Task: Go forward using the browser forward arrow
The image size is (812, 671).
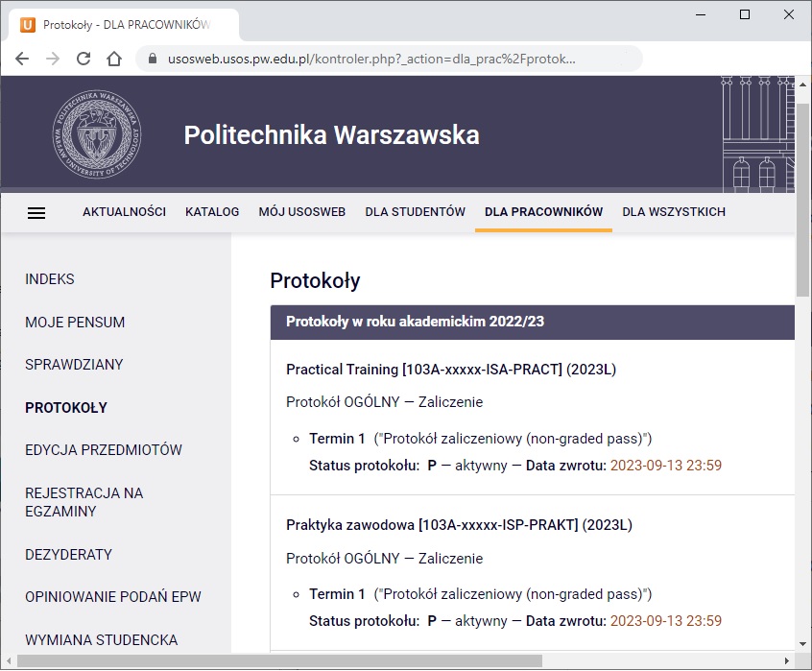Action: (52, 59)
